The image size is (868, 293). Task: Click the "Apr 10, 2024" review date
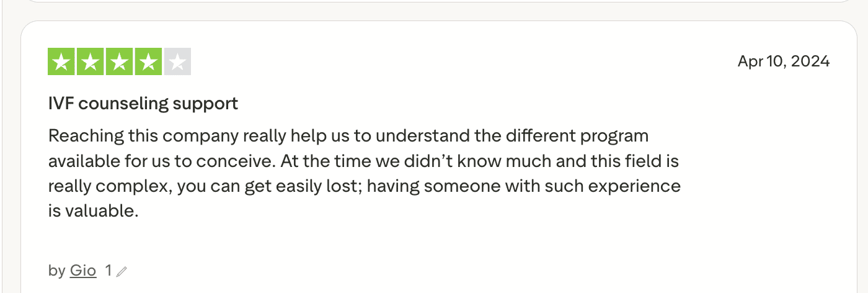(x=783, y=61)
